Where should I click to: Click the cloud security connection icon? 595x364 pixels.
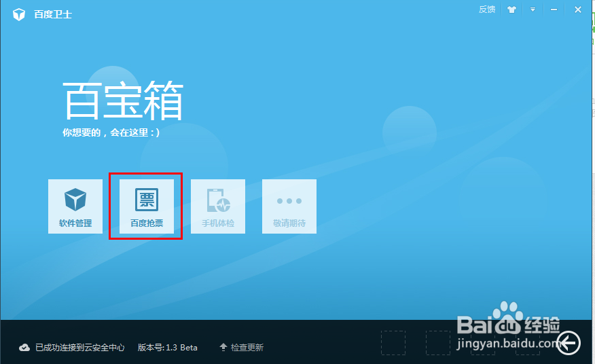pos(24,347)
